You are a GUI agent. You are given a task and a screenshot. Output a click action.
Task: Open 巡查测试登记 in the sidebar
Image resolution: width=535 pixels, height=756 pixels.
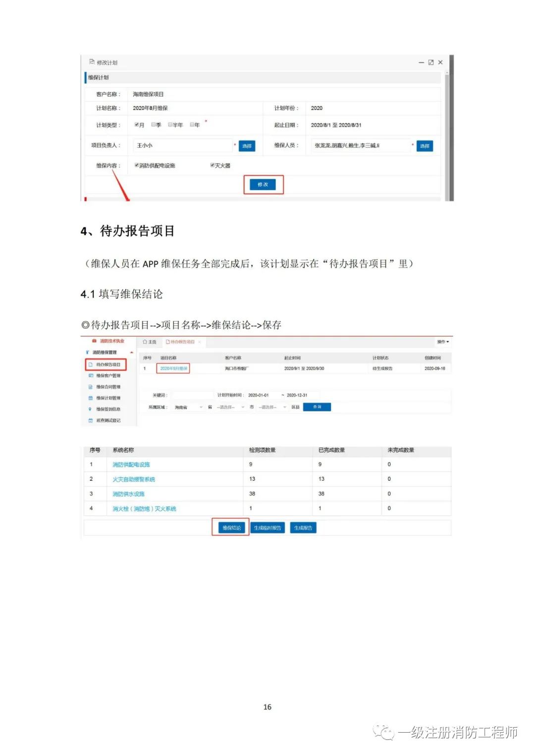point(108,420)
